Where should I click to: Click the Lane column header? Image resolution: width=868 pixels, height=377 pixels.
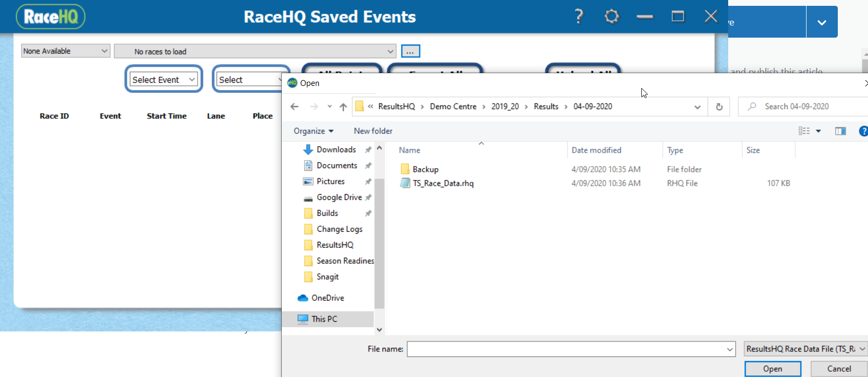pos(216,116)
